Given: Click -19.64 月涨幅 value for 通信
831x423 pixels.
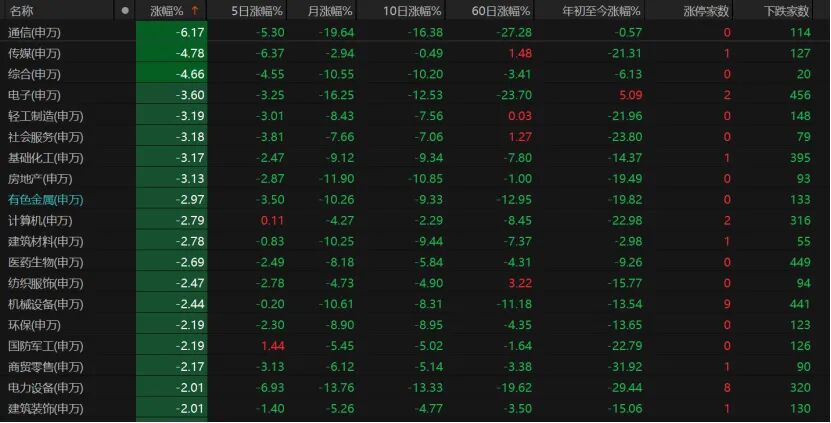Looking at the screenshot, I should [337, 33].
